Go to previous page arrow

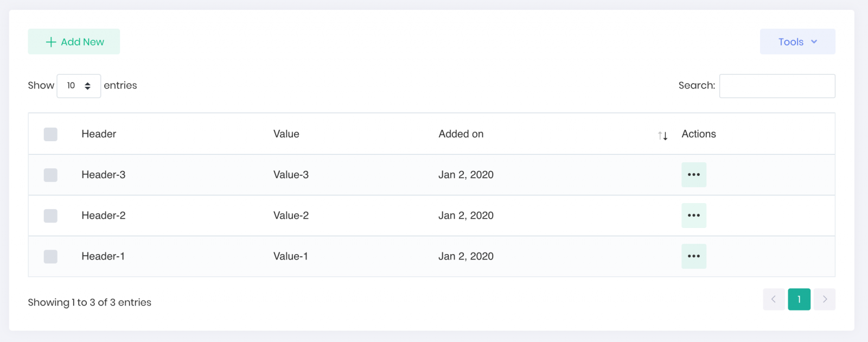click(x=774, y=299)
